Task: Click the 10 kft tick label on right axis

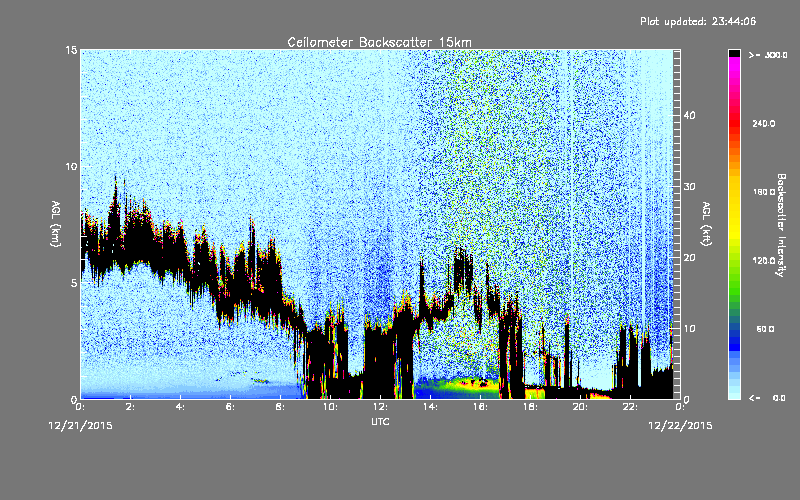Action: pyautogui.click(x=689, y=328)
